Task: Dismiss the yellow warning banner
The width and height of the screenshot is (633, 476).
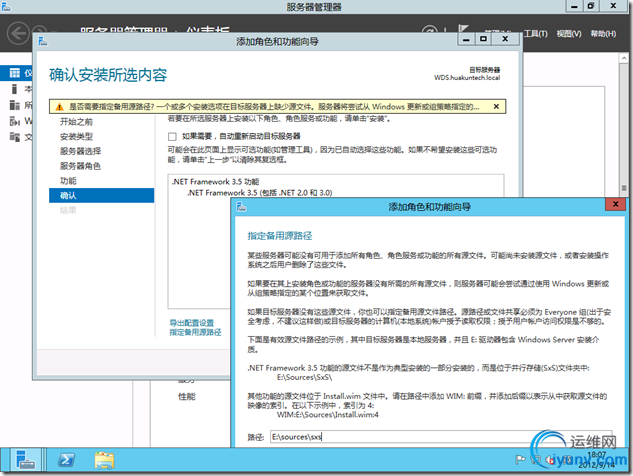Action: point(496,106)
